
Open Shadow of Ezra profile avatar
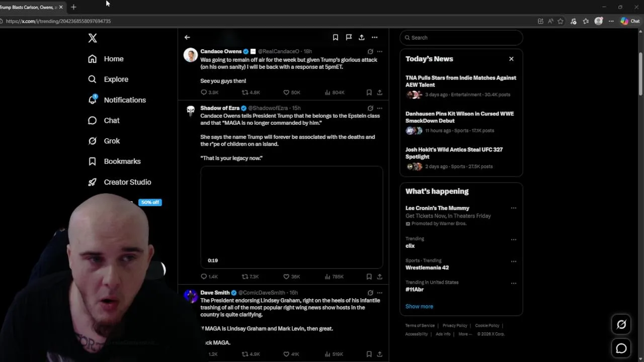tap(191, 111)
